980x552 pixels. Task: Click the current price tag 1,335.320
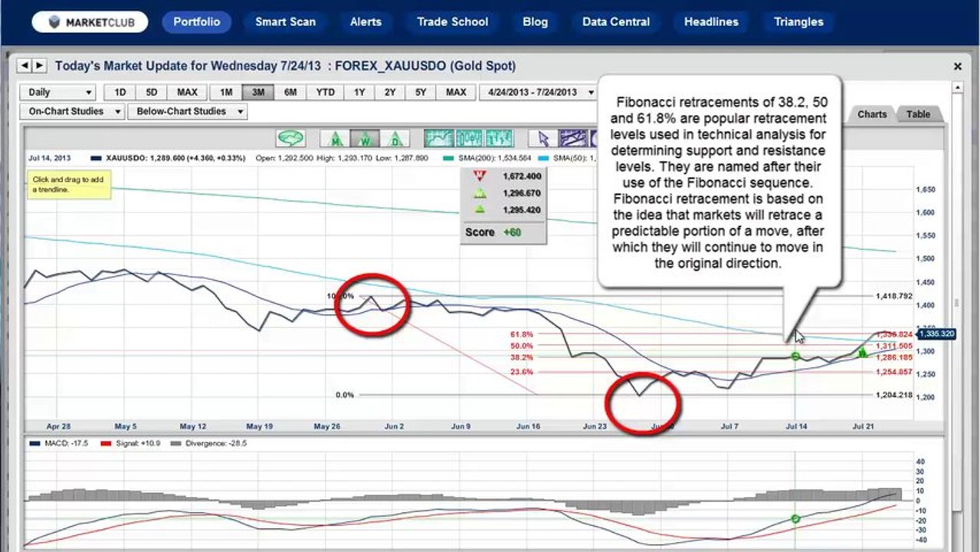pos(935,333)
